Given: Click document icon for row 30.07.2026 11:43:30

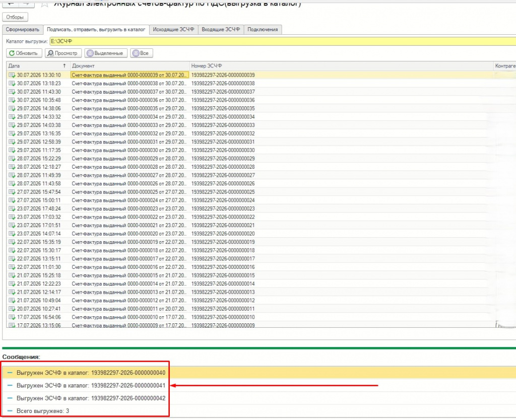Looking at the screenshot, I should tap(12, 92).
